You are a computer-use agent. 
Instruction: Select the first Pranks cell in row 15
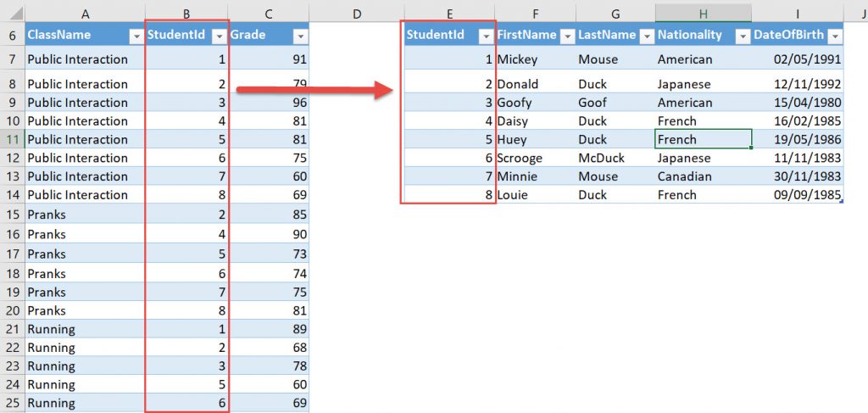[85, 215]
